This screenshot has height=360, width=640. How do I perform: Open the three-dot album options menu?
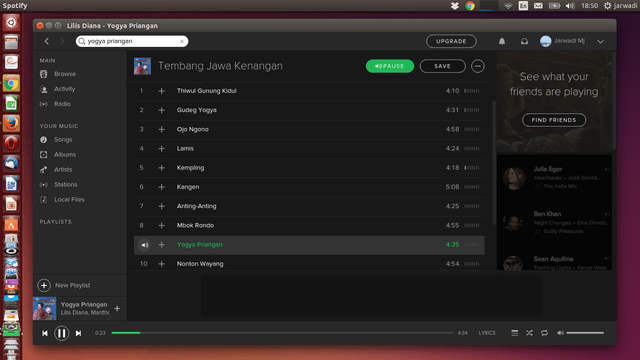pos(478,66)
